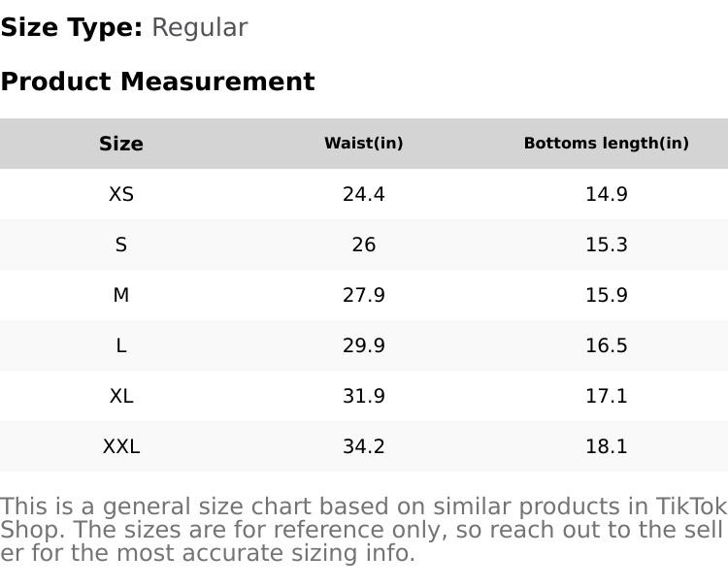The image size is (728, 588).
Task: Click the Bottoms length(in) column header
Action: coord(607,144)
